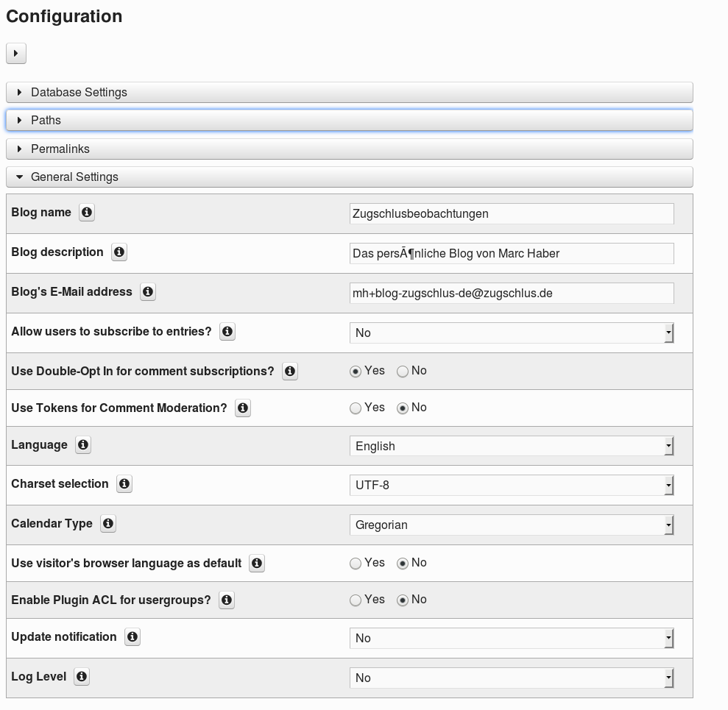Open the Log Level help icon
The width and height of the screenshot is (728, 710).
(82, 677)
